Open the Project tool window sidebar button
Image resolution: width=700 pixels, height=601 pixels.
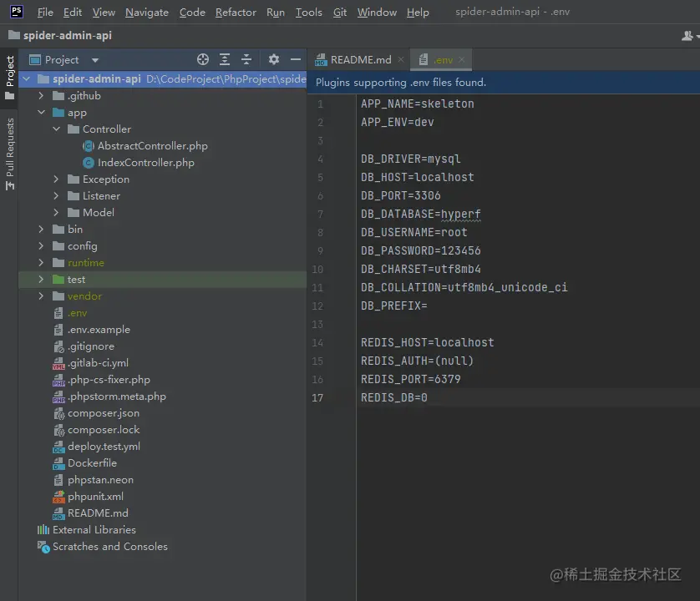(x=9, y=78)
